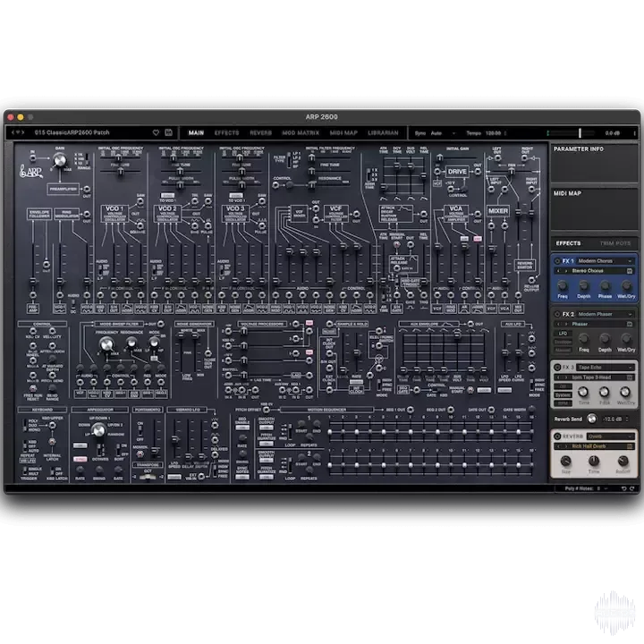644x644 pixels.
Task: Click the Vibrato LFO Speed slider
Action: pyautogui.click(x=175, y=438)
